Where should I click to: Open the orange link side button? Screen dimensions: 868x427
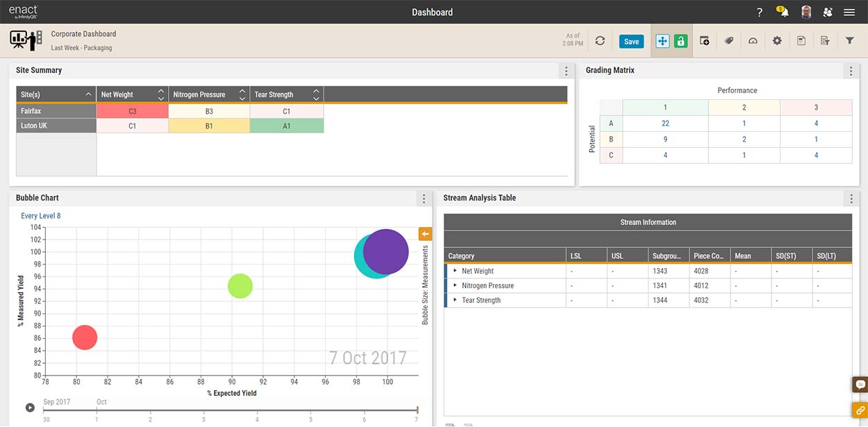[x=860, y=410]
